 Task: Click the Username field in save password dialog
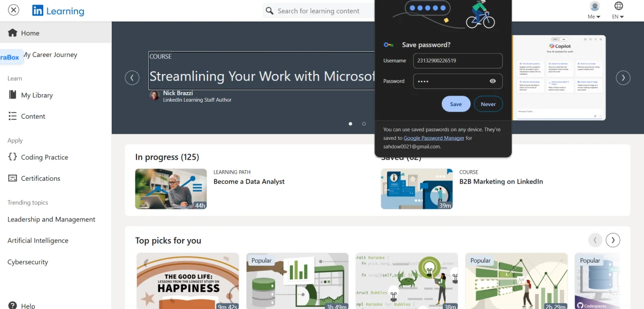pos(458,60)
